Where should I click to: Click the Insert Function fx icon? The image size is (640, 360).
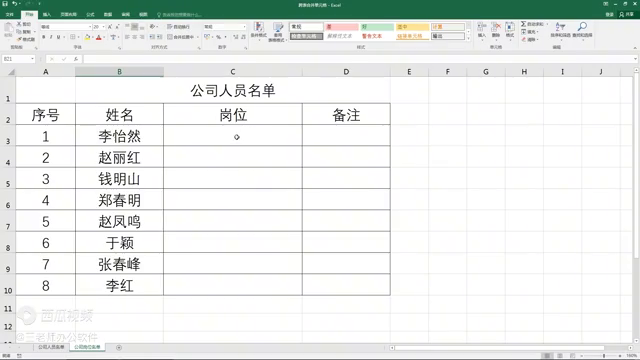click(76, 59)
